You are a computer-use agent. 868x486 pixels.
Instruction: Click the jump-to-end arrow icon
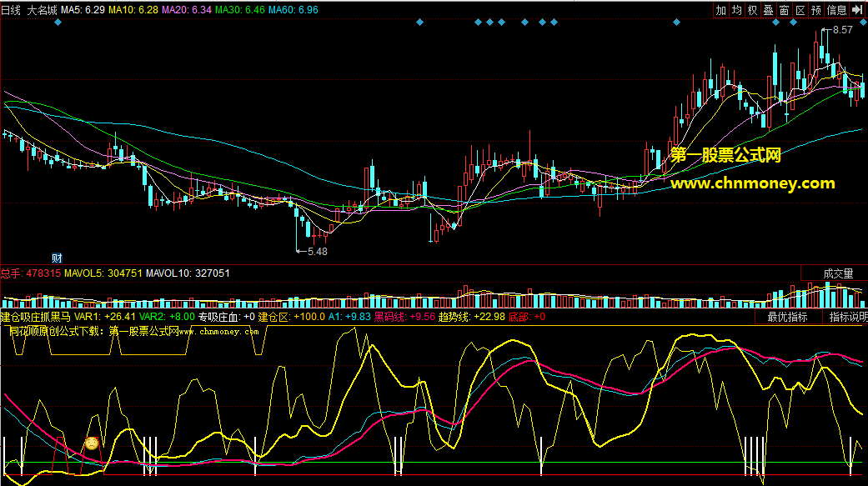tap(857, 10)
